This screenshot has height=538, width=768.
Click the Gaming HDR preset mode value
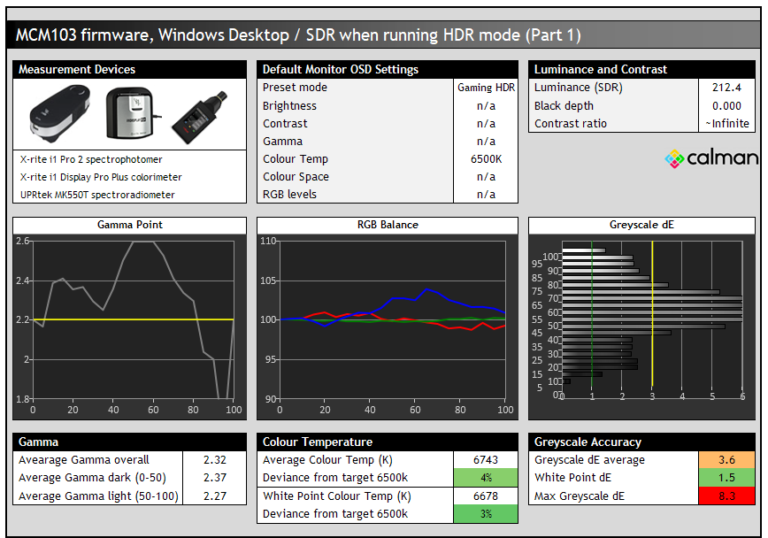(486, 88)
